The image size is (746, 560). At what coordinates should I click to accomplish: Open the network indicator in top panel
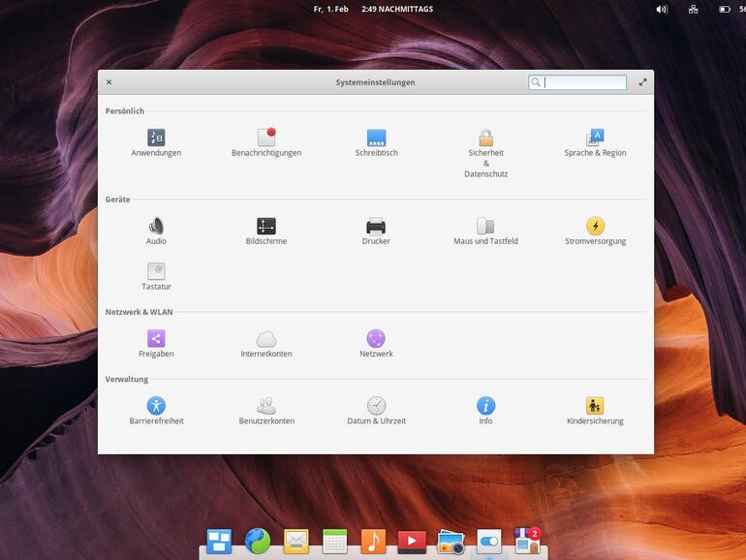(693, 9)
